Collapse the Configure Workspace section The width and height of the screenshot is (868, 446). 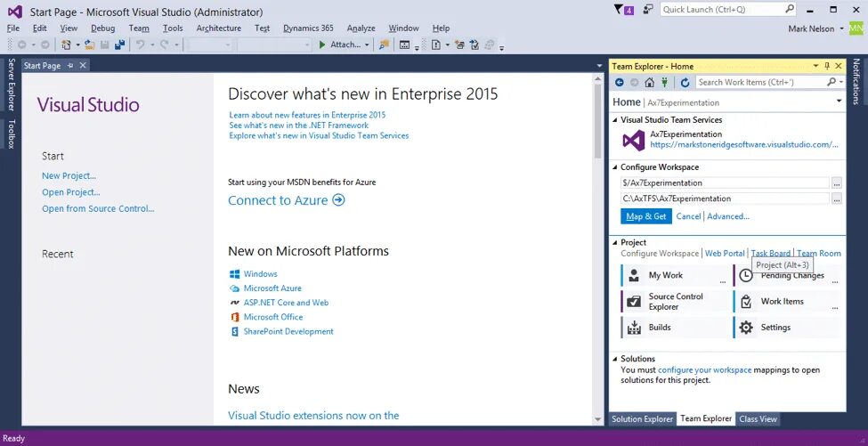(x=615, y=167)
